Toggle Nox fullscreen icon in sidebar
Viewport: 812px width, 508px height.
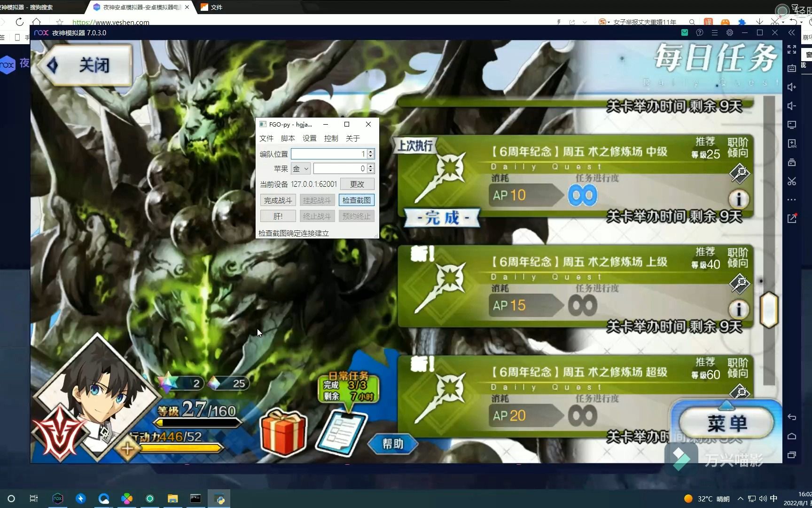pyautogui.click(x=792, y=49)
